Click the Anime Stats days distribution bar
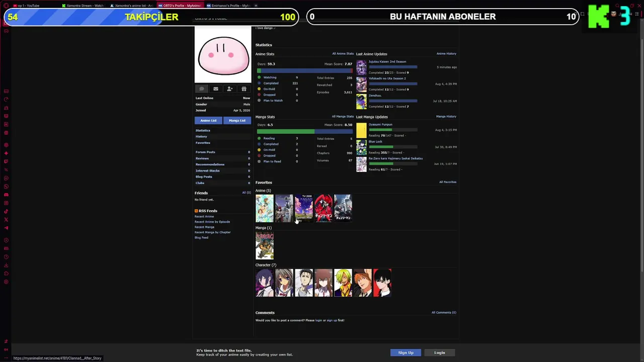The height and width of the screenshot is (362, 644). coord(304,70)
